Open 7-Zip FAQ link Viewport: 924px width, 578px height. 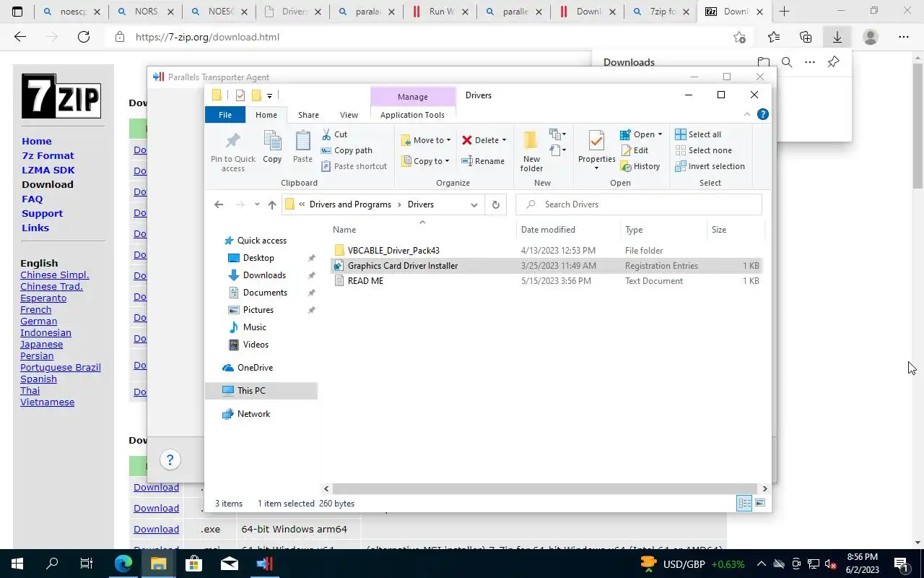click(x=32, y=199)
